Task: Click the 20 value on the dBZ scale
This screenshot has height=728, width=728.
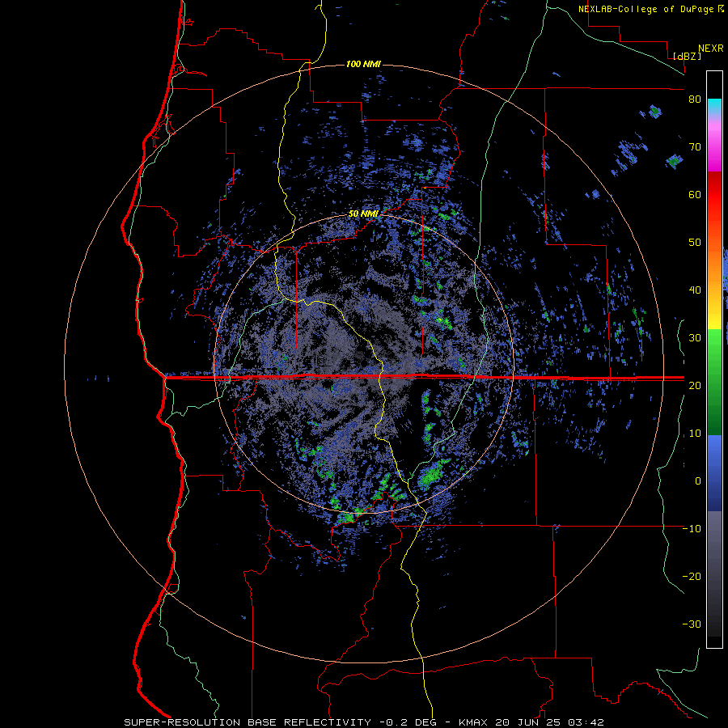Action: [695, 385]
